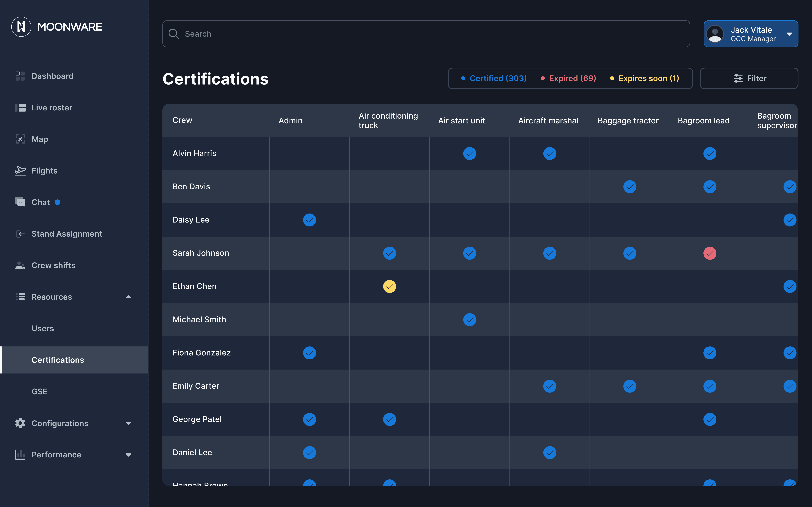Viewport: 812px width, 507px height.
Task: Click the Map icon in sidebar
Action: (x=20, y=139)
